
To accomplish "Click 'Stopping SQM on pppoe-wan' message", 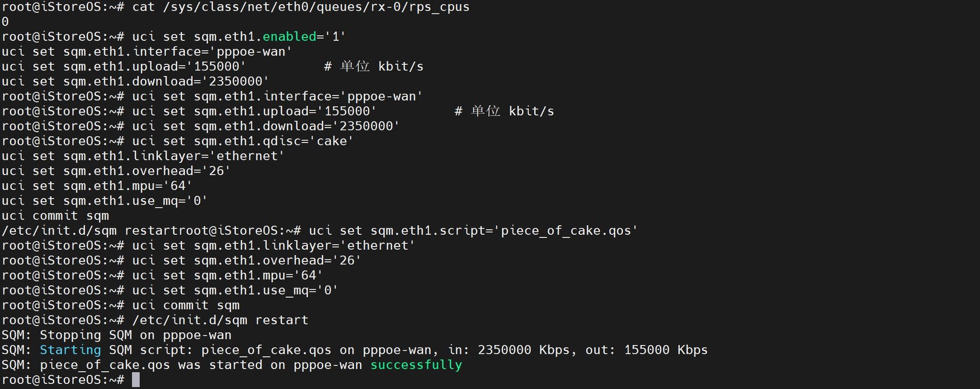I will 136,335.
